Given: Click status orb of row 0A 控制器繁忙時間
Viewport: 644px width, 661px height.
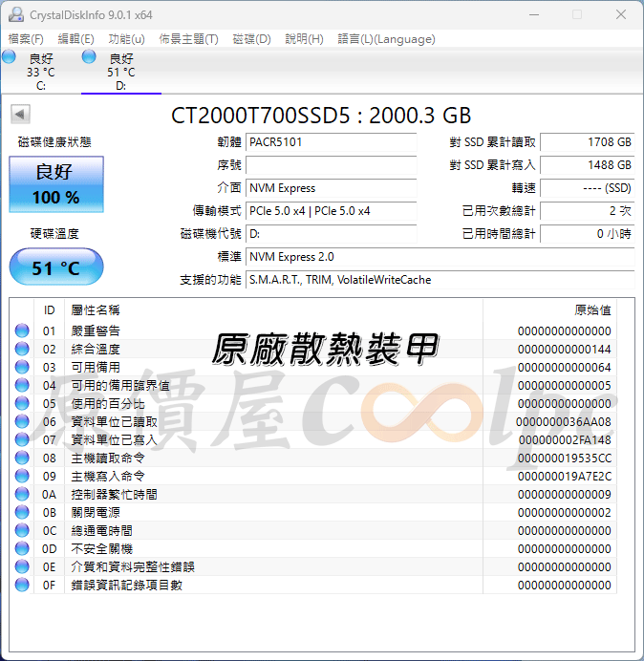Looking at the screenshot, I should [x=22, y=494].
